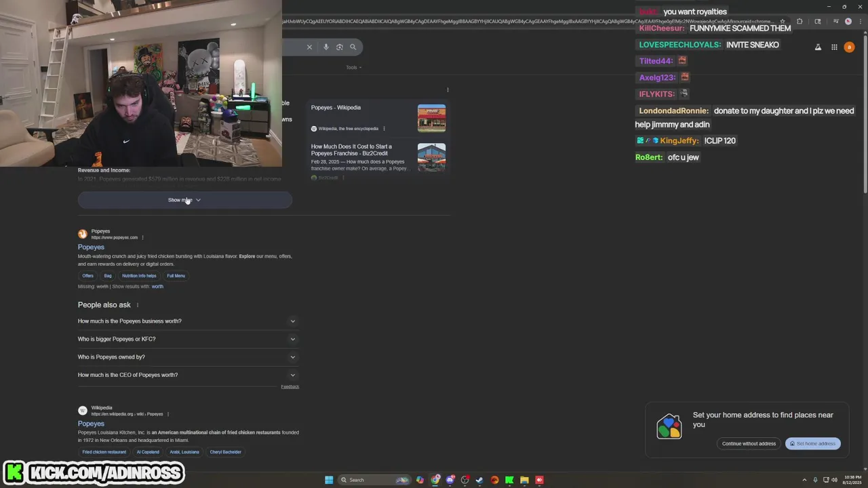Open the Bag sitelink chip
The width and height of the screenshot is (868, 488).
108,276
